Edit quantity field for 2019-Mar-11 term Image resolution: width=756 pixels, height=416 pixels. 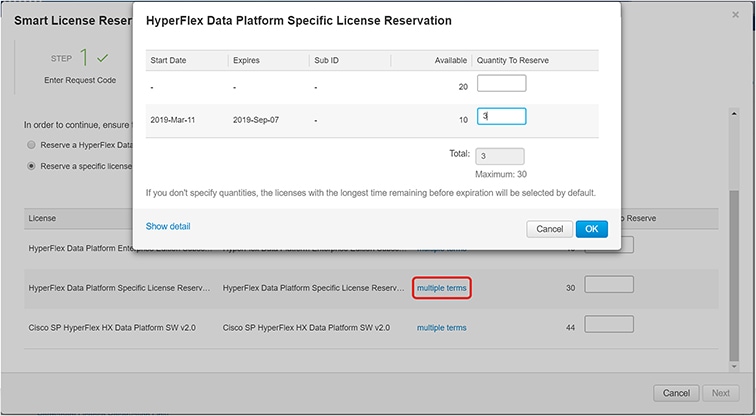coord(501,116)
